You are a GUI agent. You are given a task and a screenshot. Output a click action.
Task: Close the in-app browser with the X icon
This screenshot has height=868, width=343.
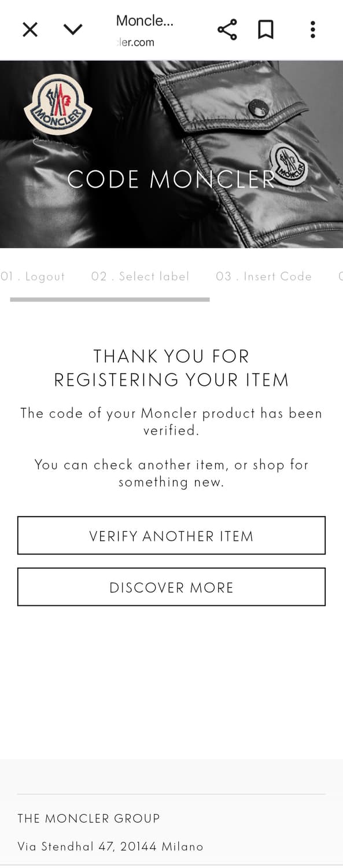[30, 29]
